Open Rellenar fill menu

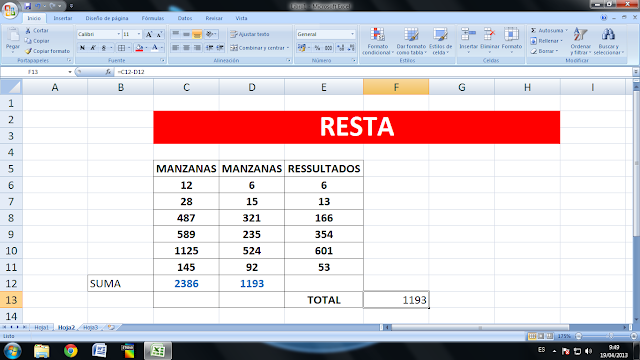tap(547, 41)
